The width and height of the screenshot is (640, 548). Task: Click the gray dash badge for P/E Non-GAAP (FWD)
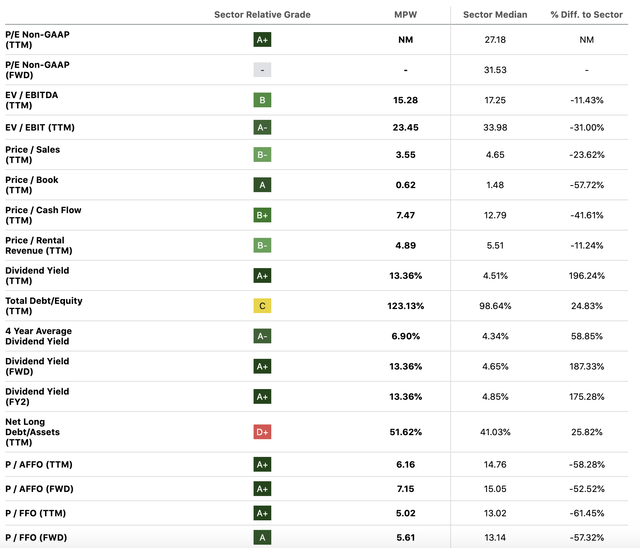tap(263, 70)
